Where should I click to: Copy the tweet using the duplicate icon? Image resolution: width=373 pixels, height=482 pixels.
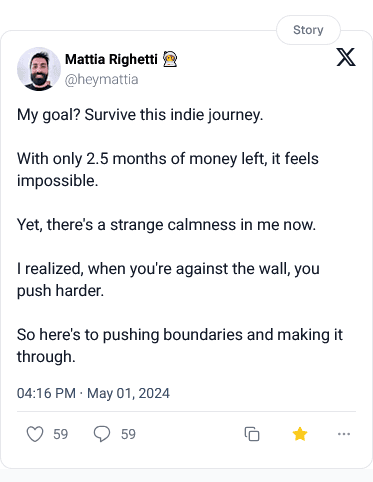pos(252,434)
